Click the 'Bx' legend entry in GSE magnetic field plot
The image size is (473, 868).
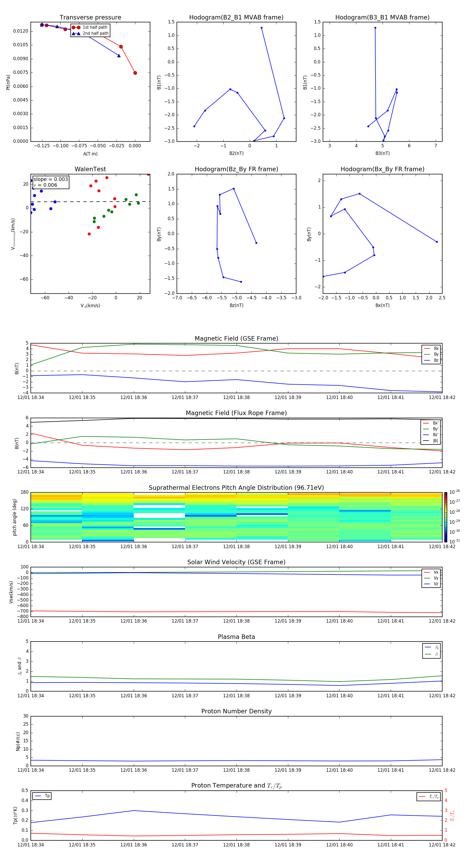click(x=431, y=349)
